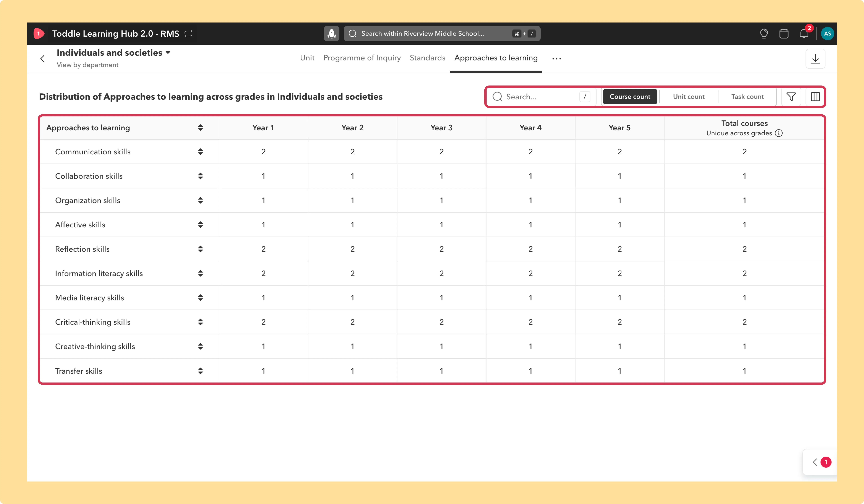
Task: Go back using the left arrow
Action: (x=42, y=59)
